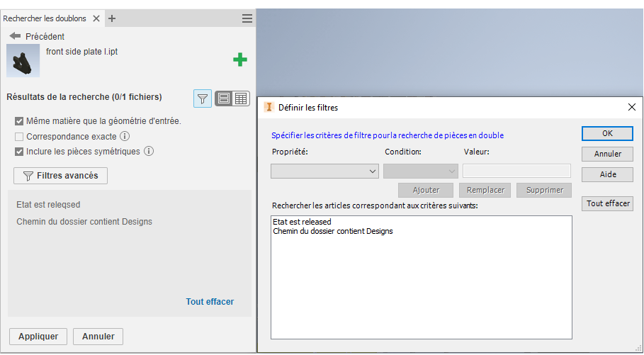Click the Supprimer button
The height and width of the screenshot is (355, 644).
tap(544, 190)
